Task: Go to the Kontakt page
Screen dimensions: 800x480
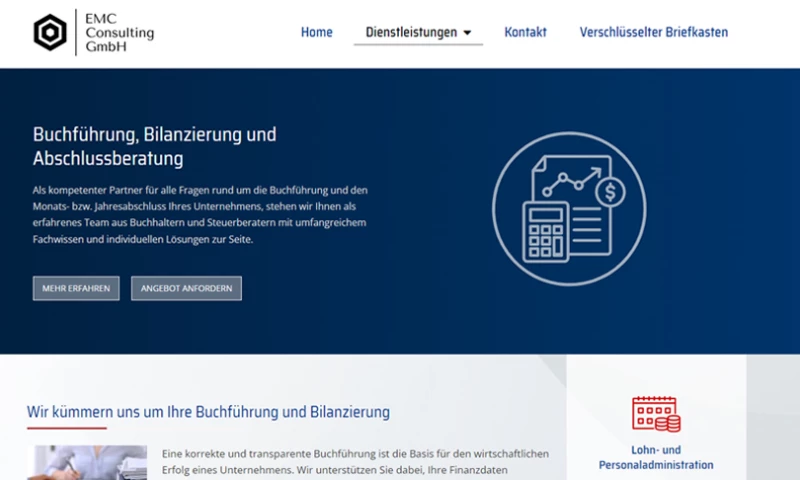Action: tap(525, 32)
